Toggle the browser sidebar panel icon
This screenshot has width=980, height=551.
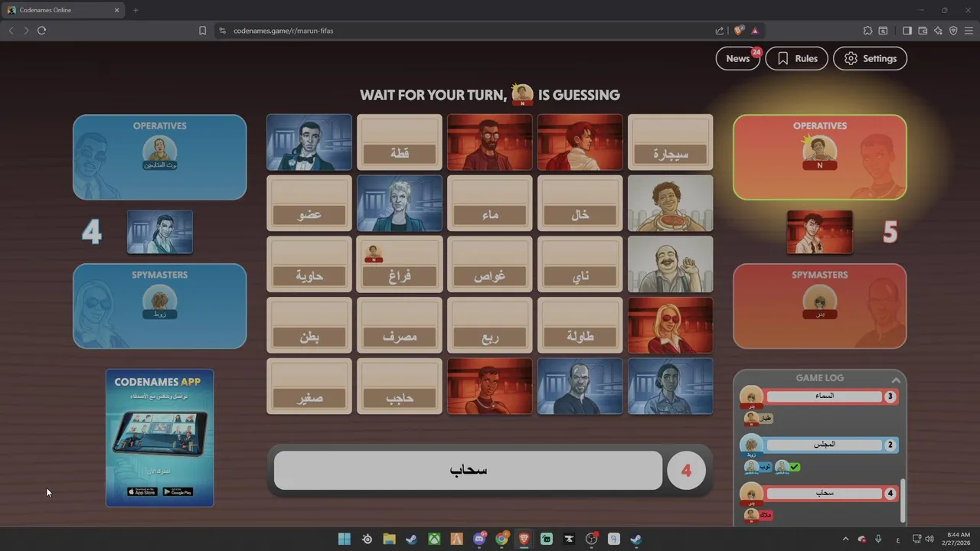coord(907,31)
